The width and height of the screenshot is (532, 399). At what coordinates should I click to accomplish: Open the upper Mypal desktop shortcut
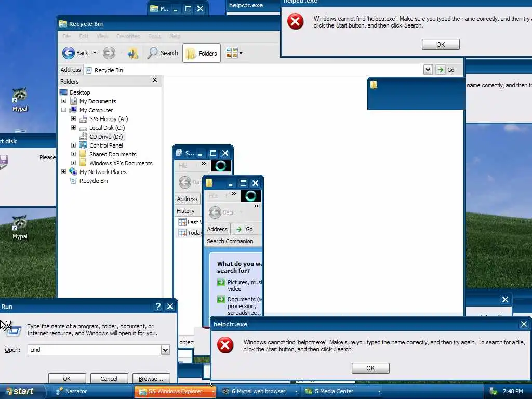tap(20, 99)
